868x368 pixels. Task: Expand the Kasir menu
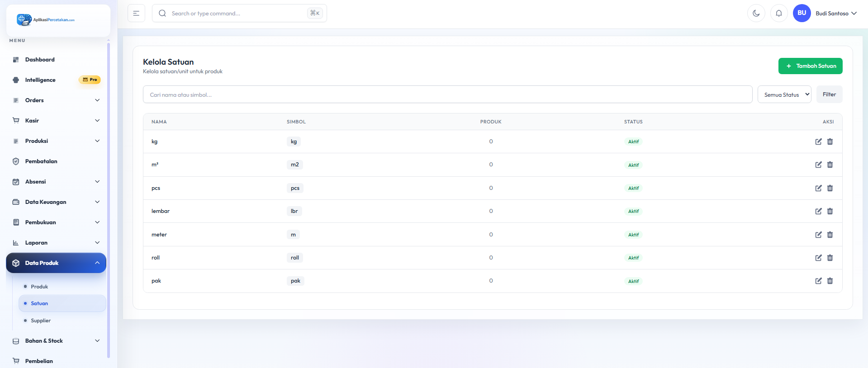coord(56,121)
